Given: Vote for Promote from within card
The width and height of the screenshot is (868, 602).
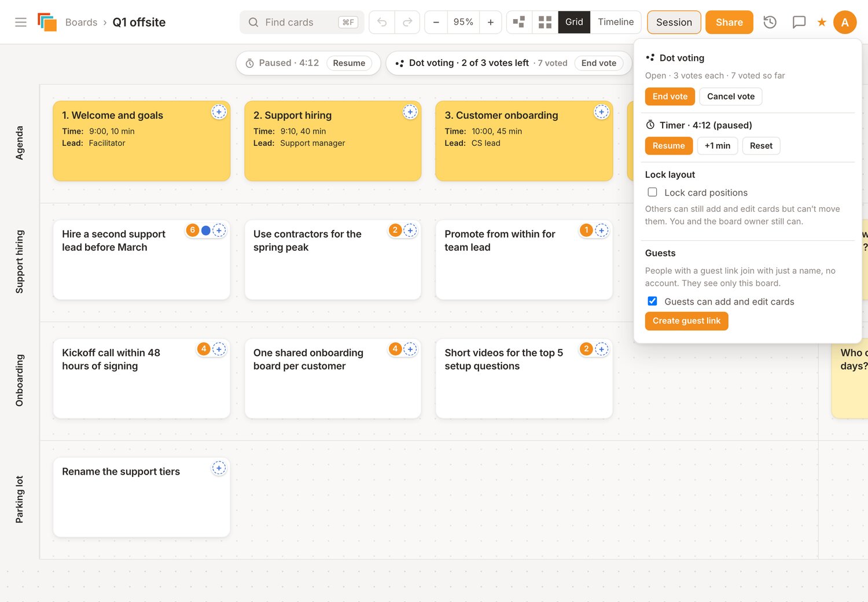Looking at the screenshot, I should pos(602,230).
